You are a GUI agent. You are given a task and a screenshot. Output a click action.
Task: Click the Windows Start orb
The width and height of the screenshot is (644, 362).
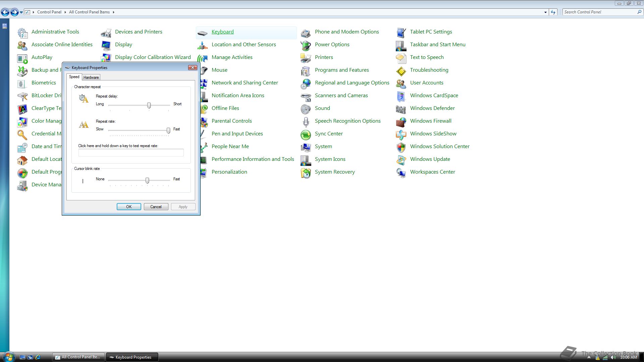pyautogui.click(x=9, y=357)
